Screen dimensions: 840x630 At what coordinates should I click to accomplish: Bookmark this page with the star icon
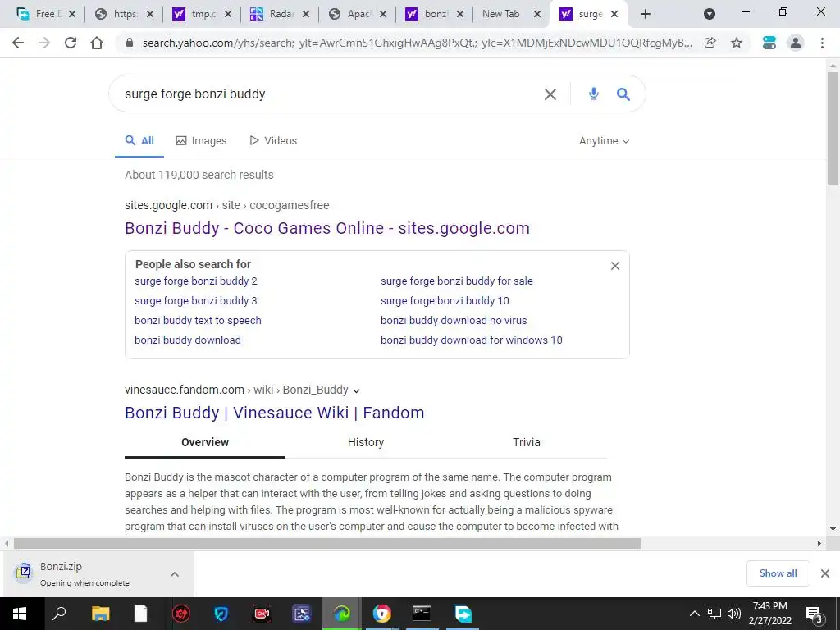tap(737, 43)
